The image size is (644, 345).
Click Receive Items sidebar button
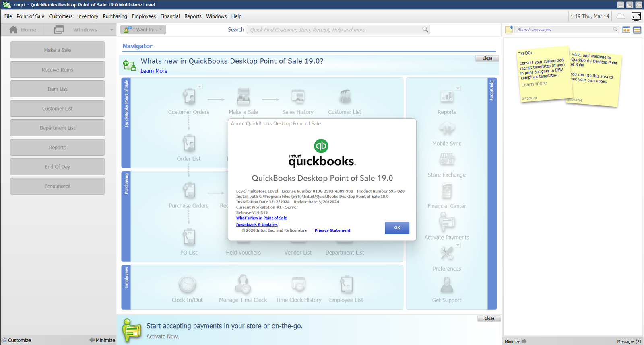tap(58, 70)
